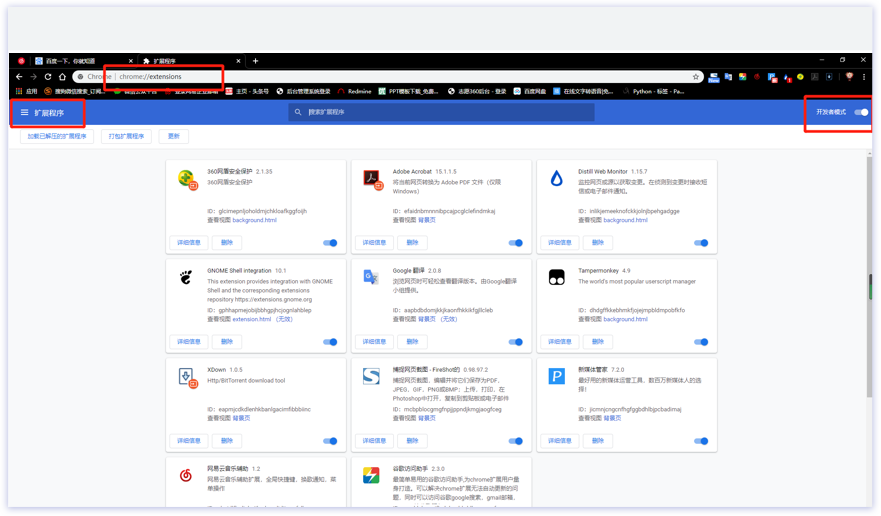This screenshot has height=516, width=881.
Task: Disable the 360网盾安全保护 extension toggle
Action: (330, 243)
